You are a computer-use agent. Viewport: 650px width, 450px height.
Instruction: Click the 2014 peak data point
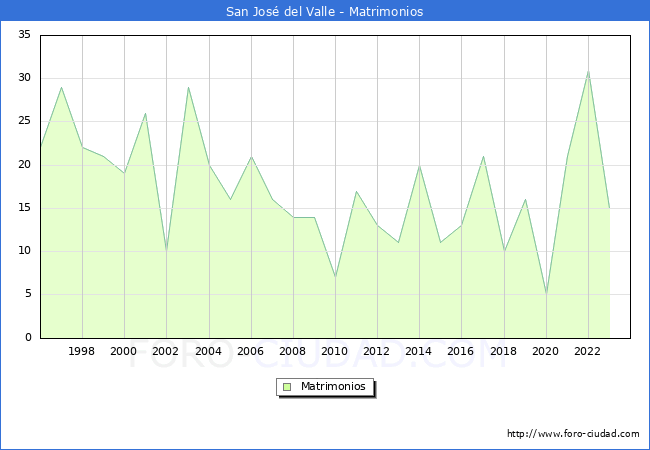(419, 165)
